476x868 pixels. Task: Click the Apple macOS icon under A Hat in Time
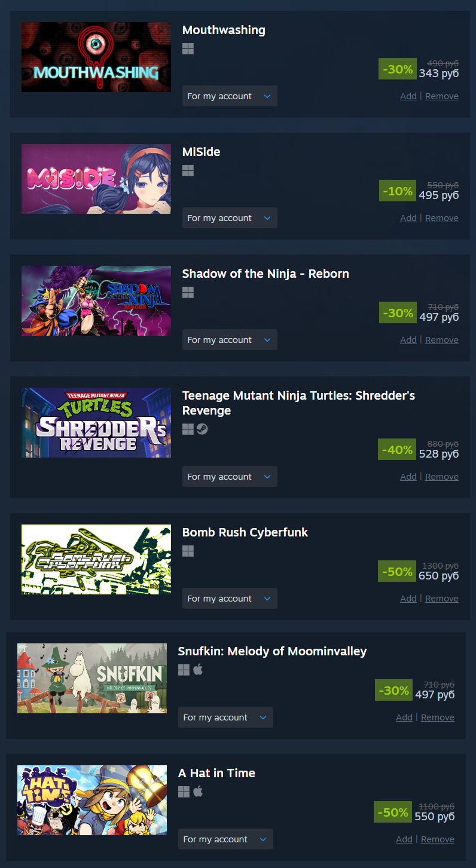point(198,792)
